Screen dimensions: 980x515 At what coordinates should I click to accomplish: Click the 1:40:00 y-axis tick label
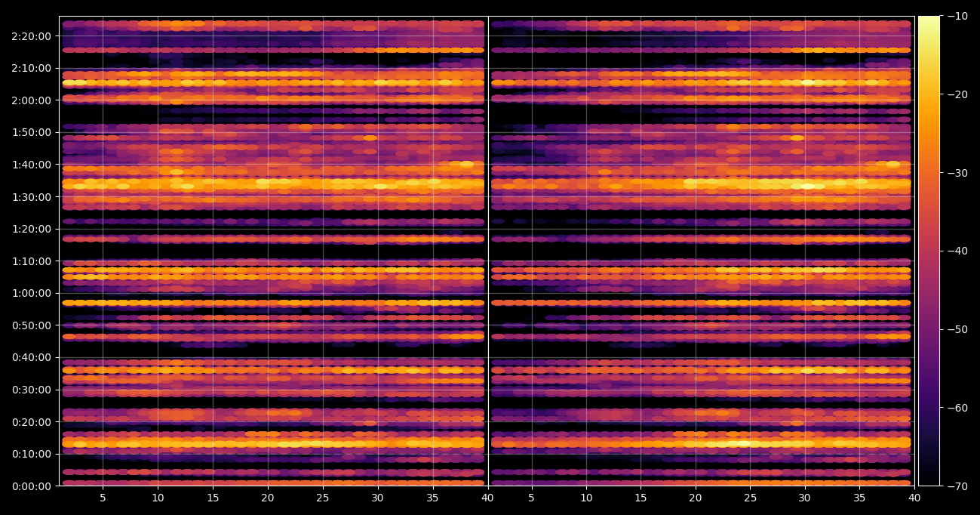(32, 165)
